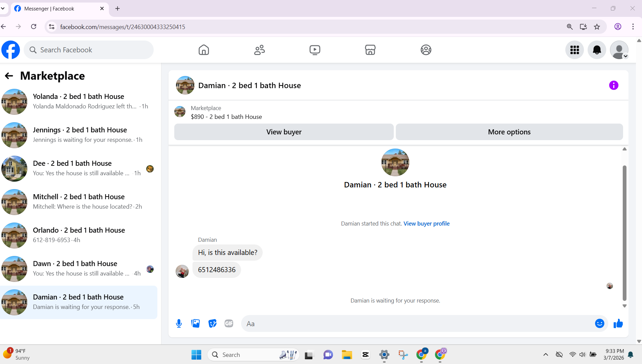Open Jennings' 2 bed 1 bath House chat
Viewport: 642px width, 364px height.
79,135
